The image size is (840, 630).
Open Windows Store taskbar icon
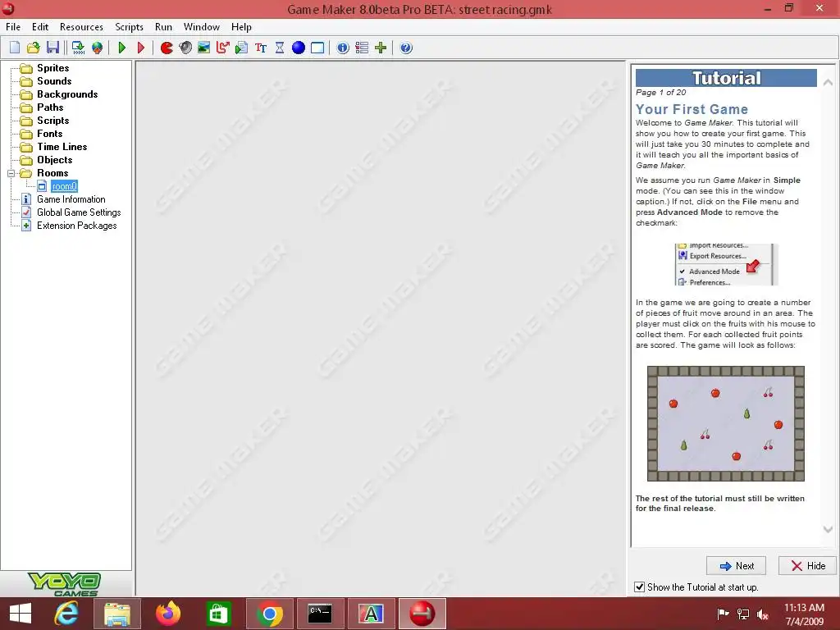(x=218, y=614)
